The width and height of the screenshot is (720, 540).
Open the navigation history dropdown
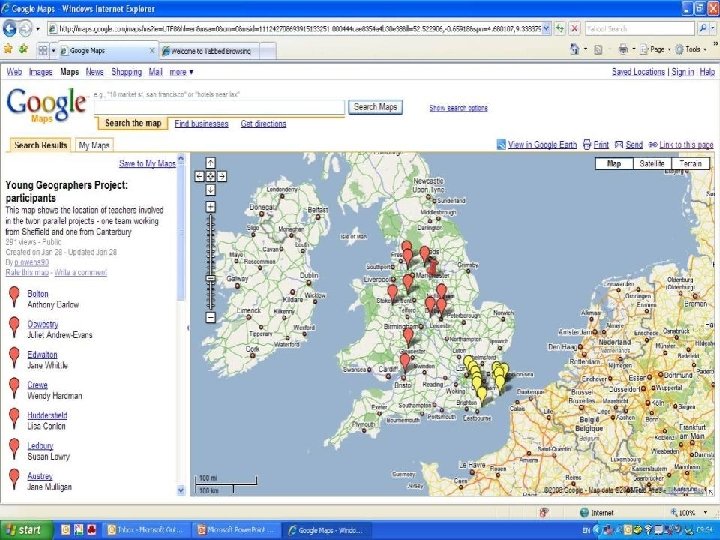38,29
